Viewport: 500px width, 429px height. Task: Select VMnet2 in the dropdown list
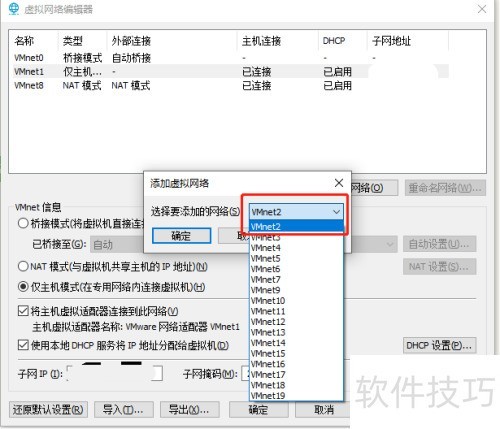pos(296,227)
